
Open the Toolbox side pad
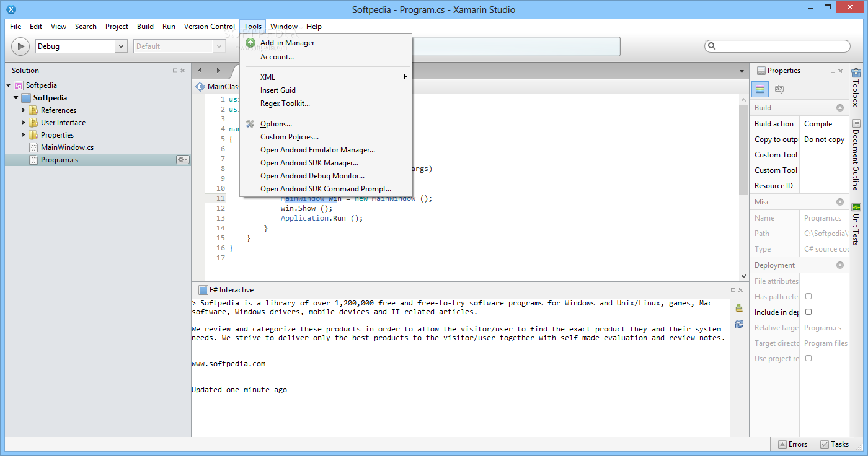pos(856,87)
